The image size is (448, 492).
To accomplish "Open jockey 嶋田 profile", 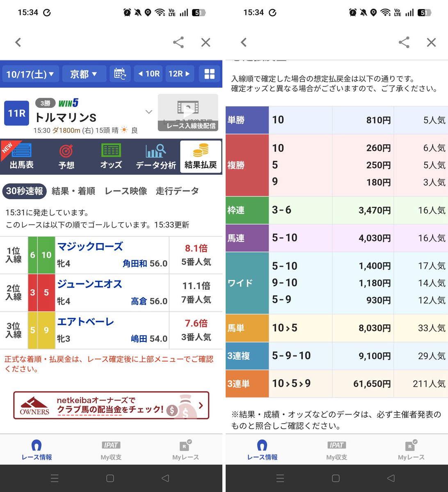I will pos(139,339).
